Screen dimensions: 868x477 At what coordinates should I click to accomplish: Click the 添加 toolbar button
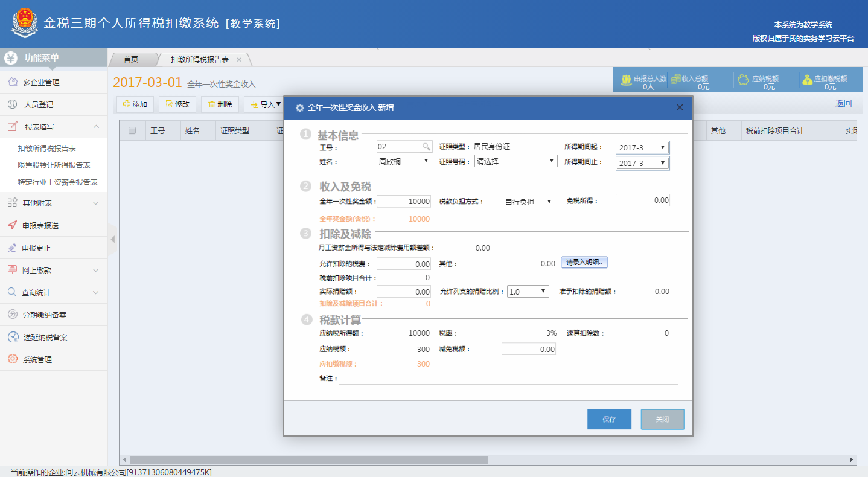point(135,104)
